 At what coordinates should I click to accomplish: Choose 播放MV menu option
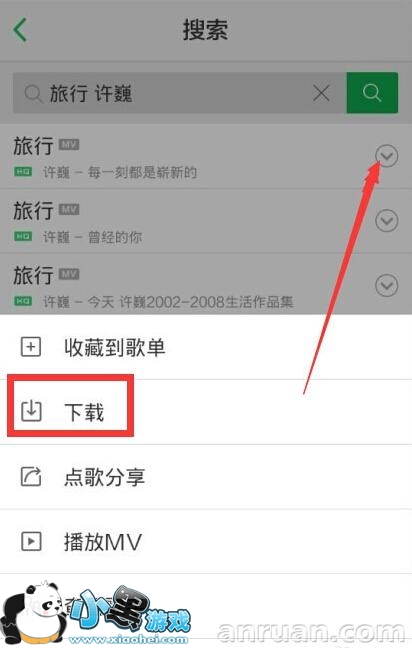pos(206,541)
